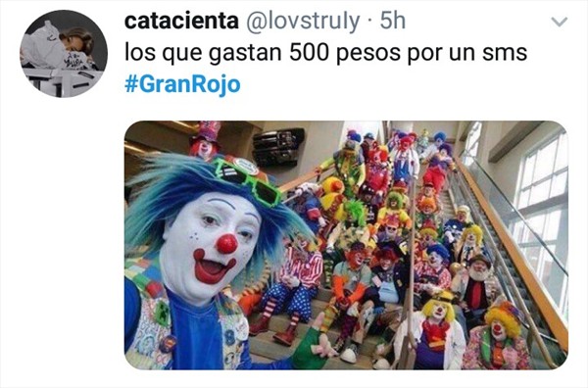
Task: Open the @lovstruly handle link
Action: 303,22
